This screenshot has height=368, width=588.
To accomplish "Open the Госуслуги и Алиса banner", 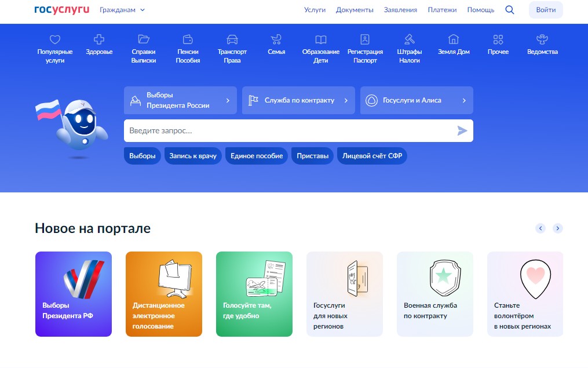I will tap(417, 100).
